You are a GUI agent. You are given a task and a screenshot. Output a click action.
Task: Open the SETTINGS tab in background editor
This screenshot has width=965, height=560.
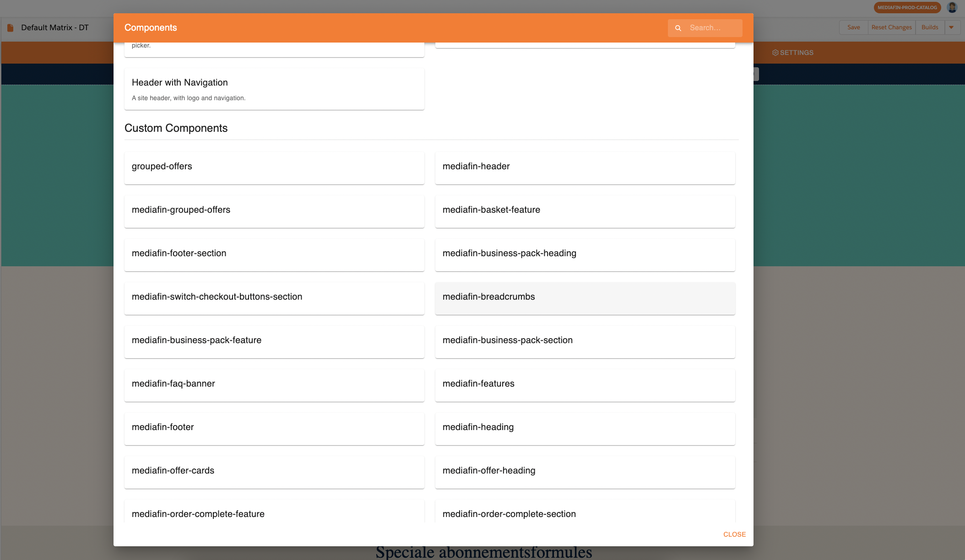pos(792,53)
